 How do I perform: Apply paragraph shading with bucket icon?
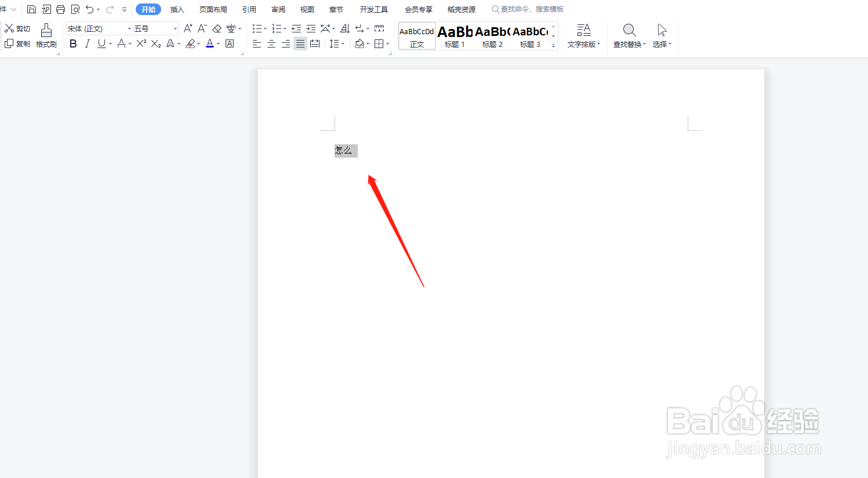click(x=359, y=43)
